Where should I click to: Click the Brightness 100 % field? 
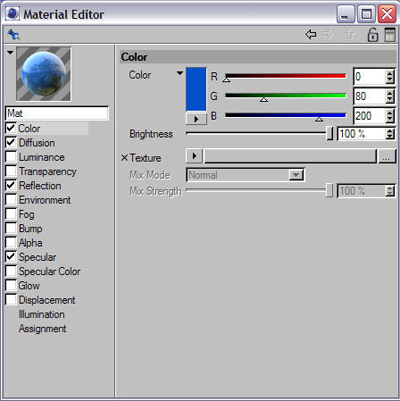click(x=361, y=134)
